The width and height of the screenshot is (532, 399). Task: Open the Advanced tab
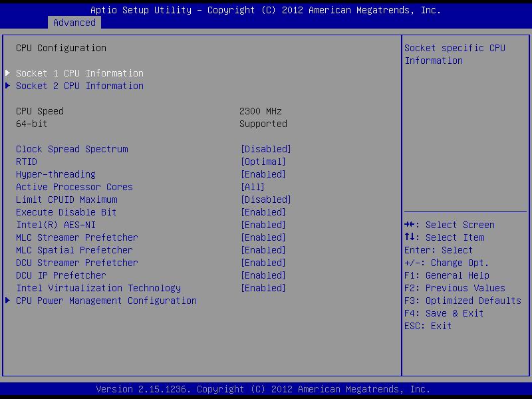[74, 23]
